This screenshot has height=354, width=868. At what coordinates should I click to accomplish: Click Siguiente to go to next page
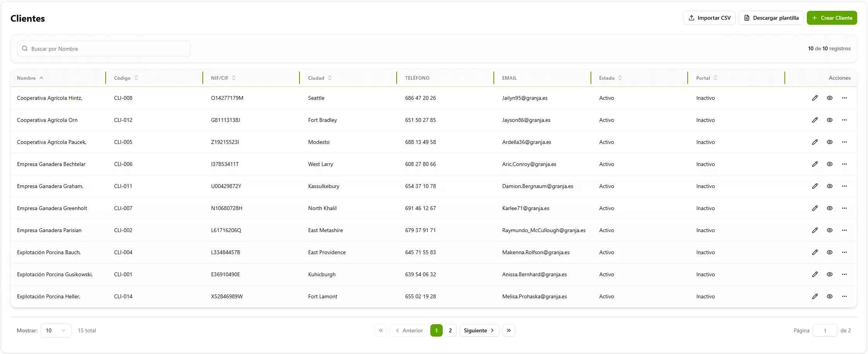479,330
